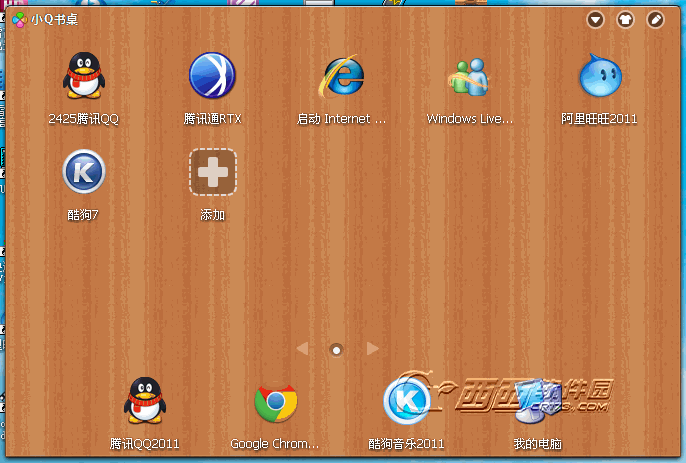Screen dimensions: 686x463
Task: Launch the 酷狗7 music icon
Action: [x=84, y=172]
